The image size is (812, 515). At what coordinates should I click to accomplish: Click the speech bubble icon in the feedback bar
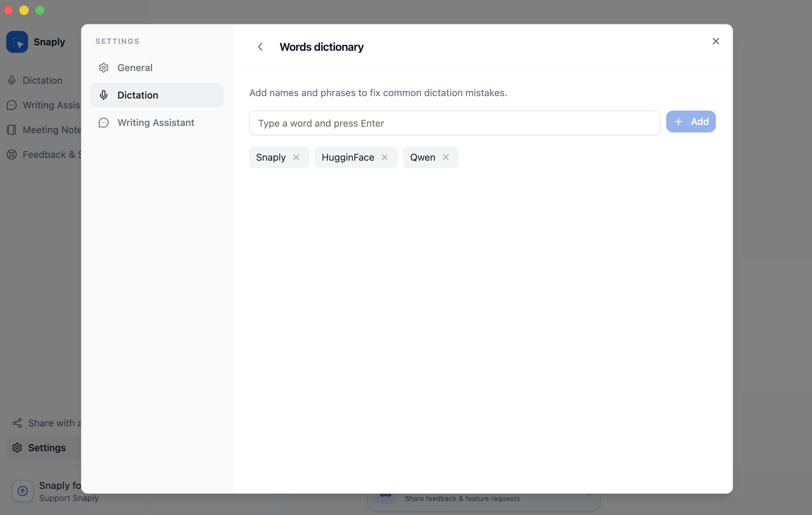coord(385,497)
